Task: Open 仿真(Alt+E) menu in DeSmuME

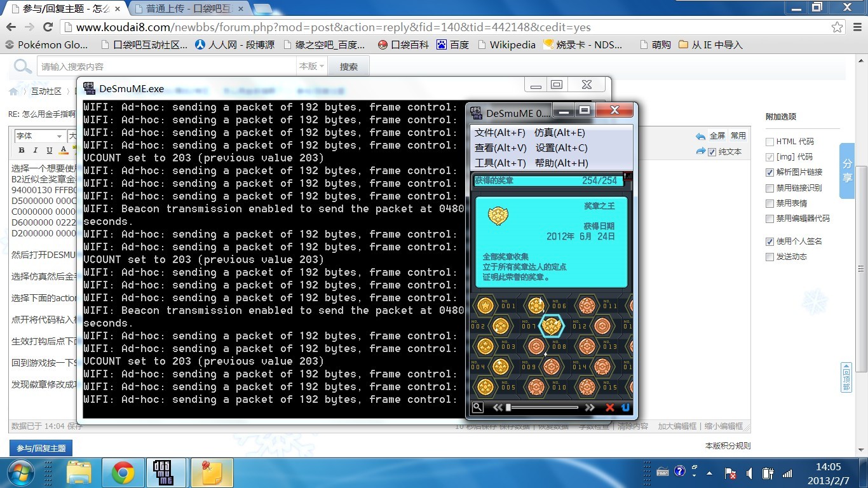Action: click(560, 133)
